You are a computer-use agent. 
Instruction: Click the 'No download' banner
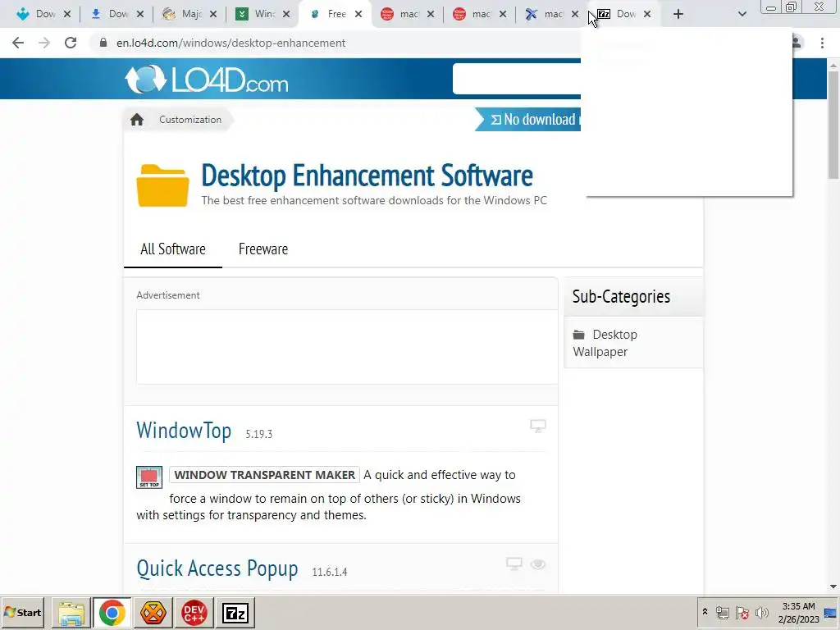527,120
